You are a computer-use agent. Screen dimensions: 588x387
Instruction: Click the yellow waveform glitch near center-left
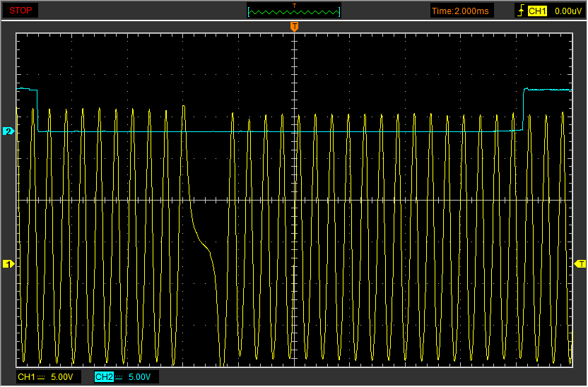click(x=205, y=246)
